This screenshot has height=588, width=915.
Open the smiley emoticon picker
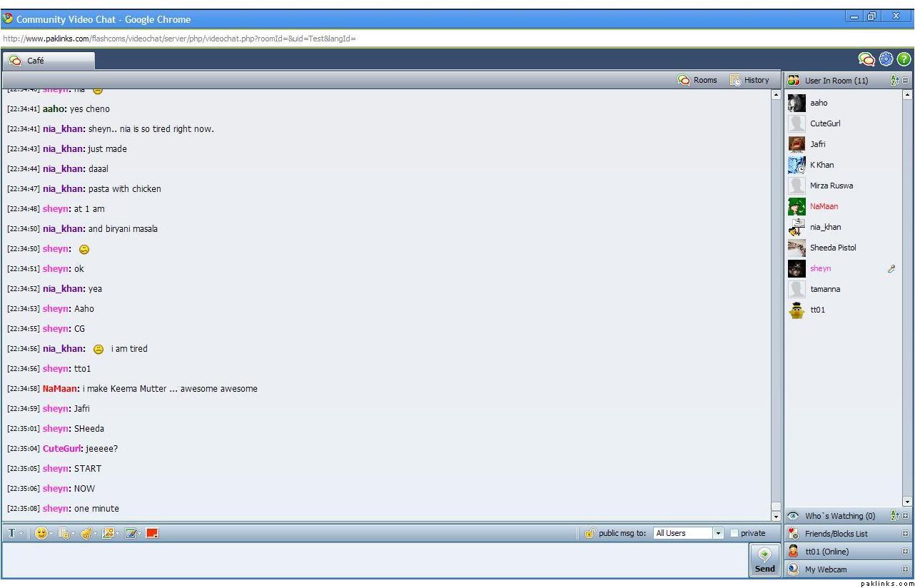coord(41,533)
